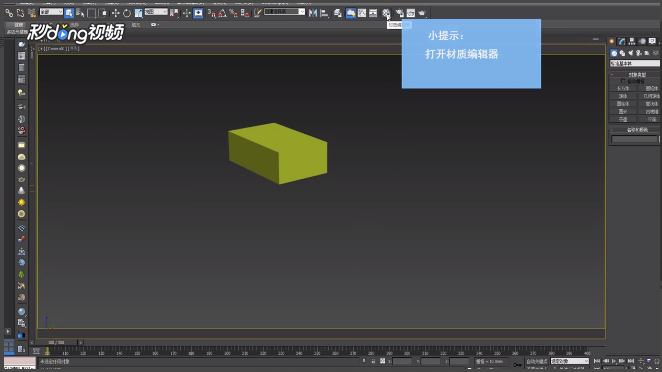Image resolution: width=662 pixels, height=372 pixels.
Task: Click the Select and Link tool
Action: (9, 13)
